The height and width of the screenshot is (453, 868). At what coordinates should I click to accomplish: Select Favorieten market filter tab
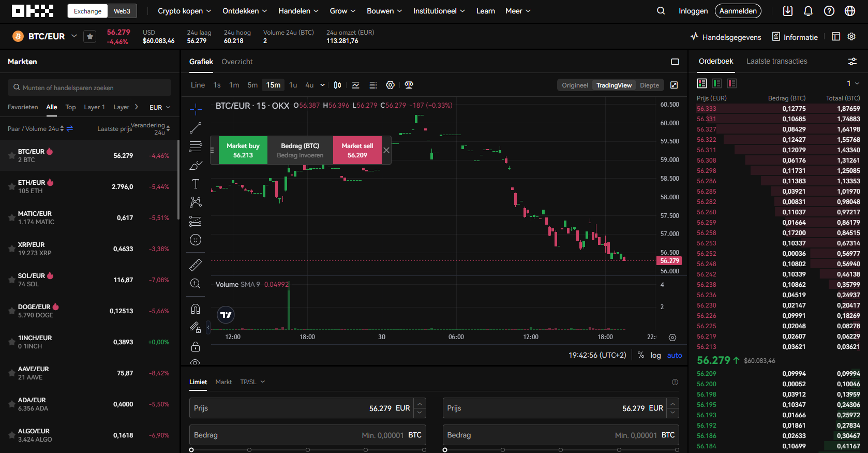[23, 107]
